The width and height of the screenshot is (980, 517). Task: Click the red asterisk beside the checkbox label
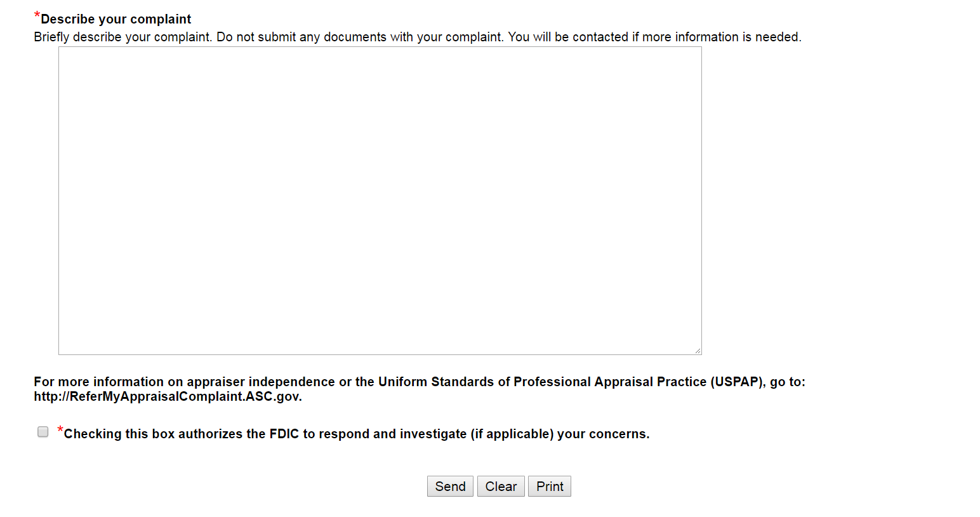[60, 431]
